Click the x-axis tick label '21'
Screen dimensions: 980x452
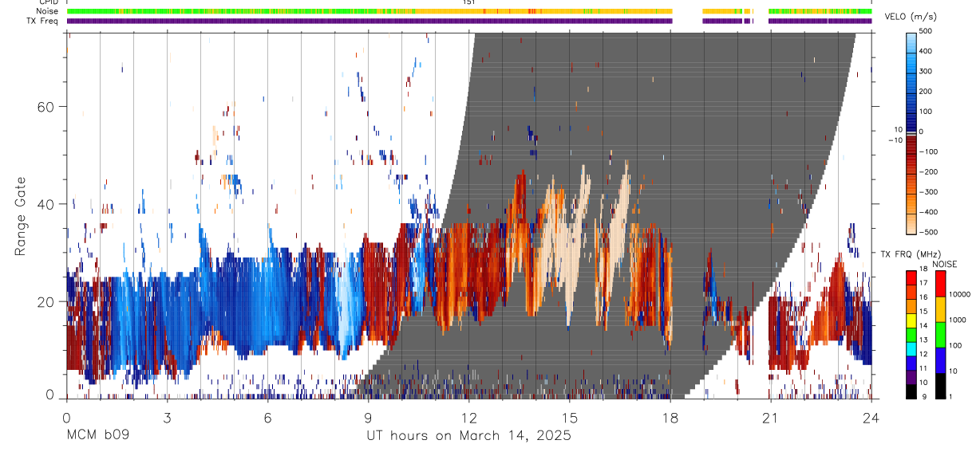tap(770, 418)
